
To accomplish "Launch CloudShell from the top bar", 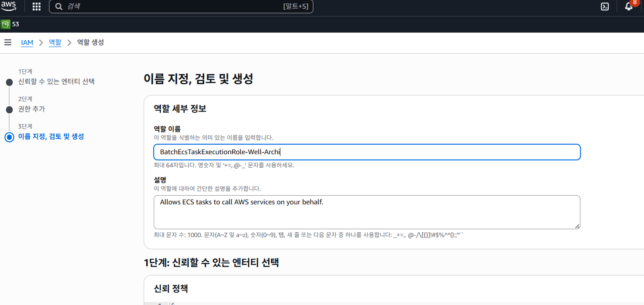I will [x=604, y=7].
